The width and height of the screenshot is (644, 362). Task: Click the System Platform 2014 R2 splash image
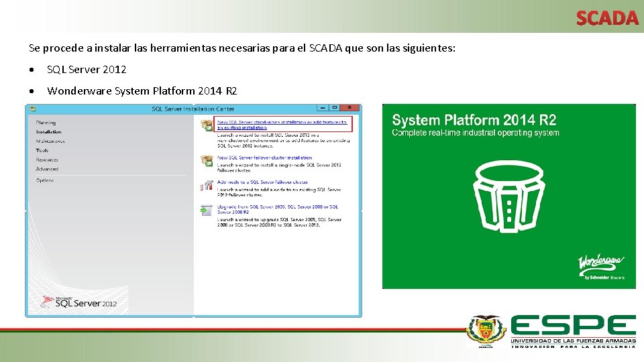click(509, 196)
